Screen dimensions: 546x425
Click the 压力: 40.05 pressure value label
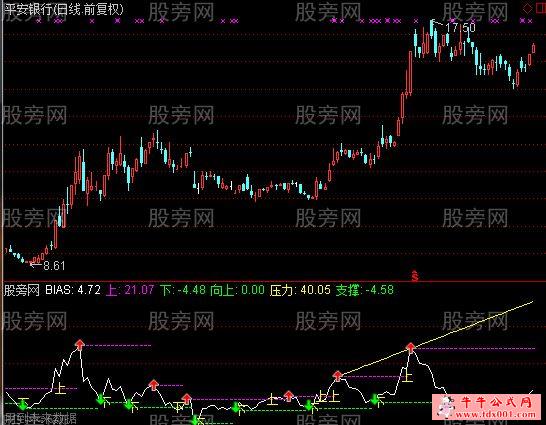pos(300,290)
